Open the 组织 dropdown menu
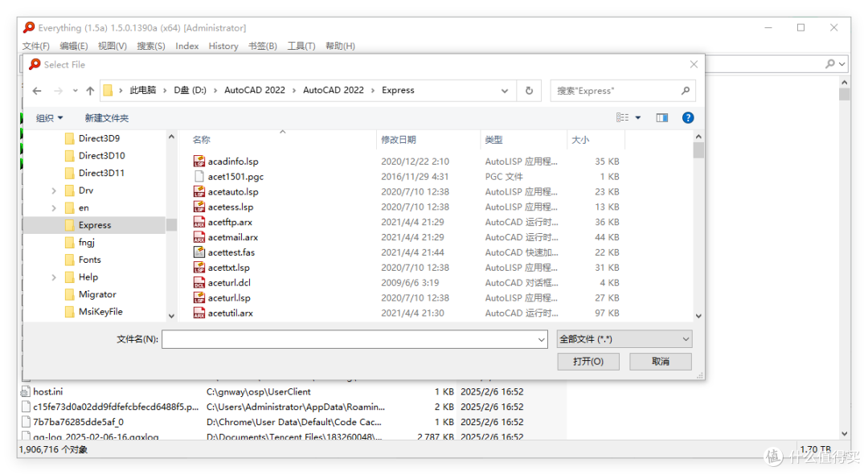 49,118
